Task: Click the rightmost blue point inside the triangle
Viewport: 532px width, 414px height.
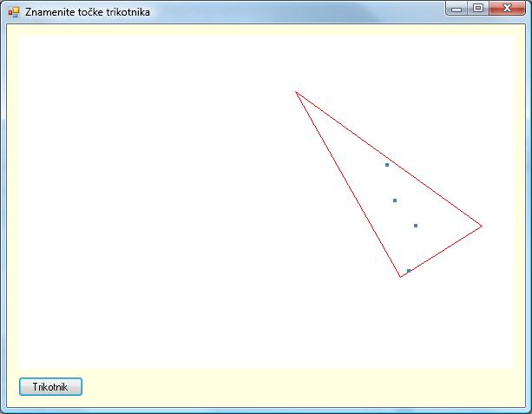Action: coord(416,226)
